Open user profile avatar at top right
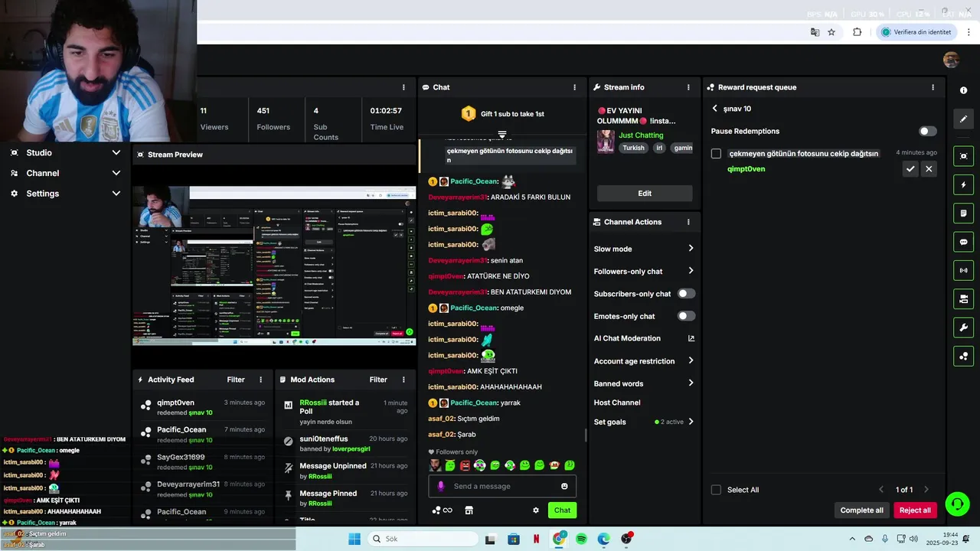 [x=951, y=60]
